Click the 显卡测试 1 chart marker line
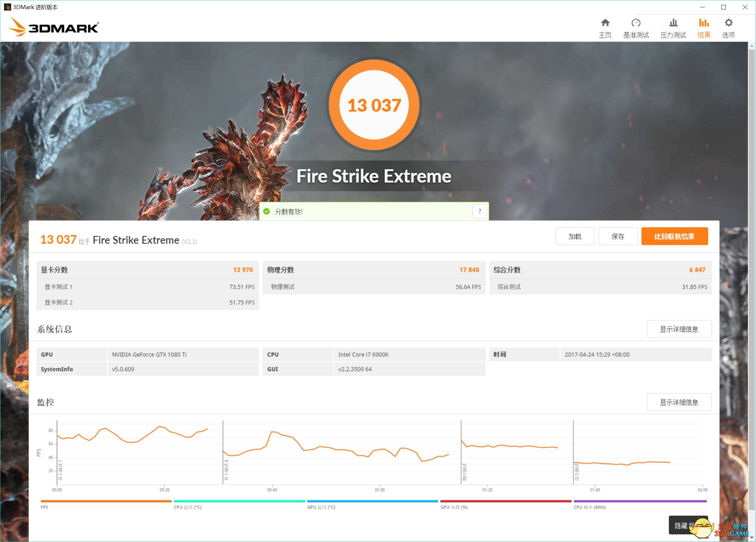 (x=57, y=452)
